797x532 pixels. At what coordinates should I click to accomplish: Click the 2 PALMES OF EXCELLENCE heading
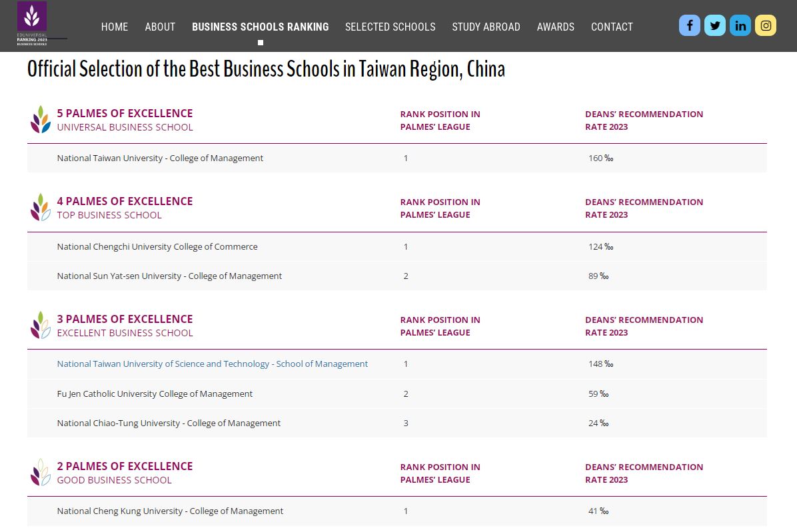point(125,466)
